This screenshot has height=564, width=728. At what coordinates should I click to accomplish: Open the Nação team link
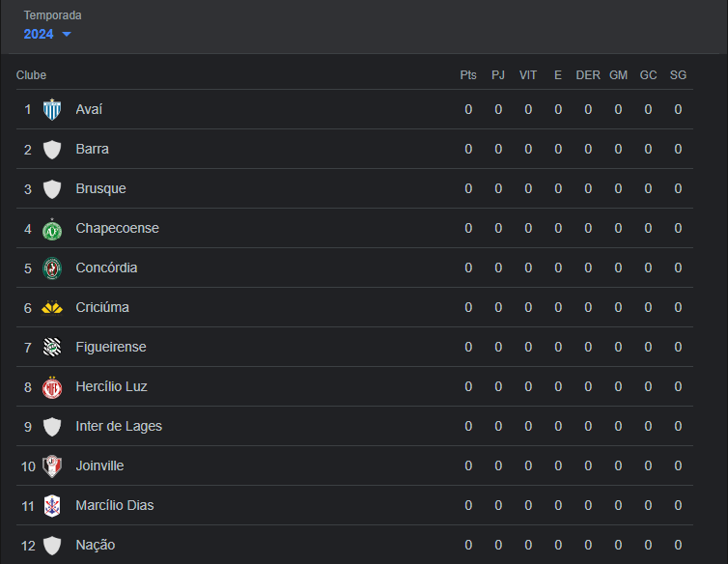tap(95, 546)
